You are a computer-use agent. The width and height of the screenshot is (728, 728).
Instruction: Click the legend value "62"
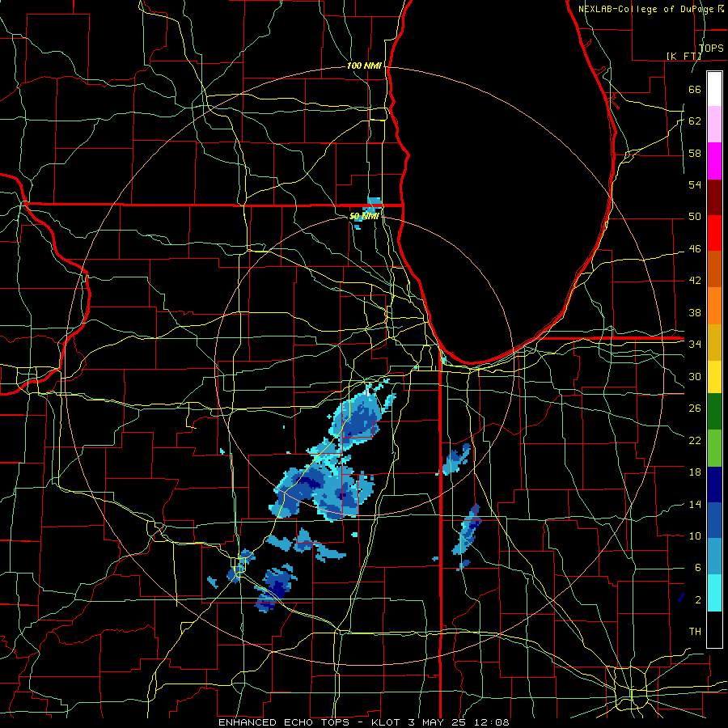(695, 121)
